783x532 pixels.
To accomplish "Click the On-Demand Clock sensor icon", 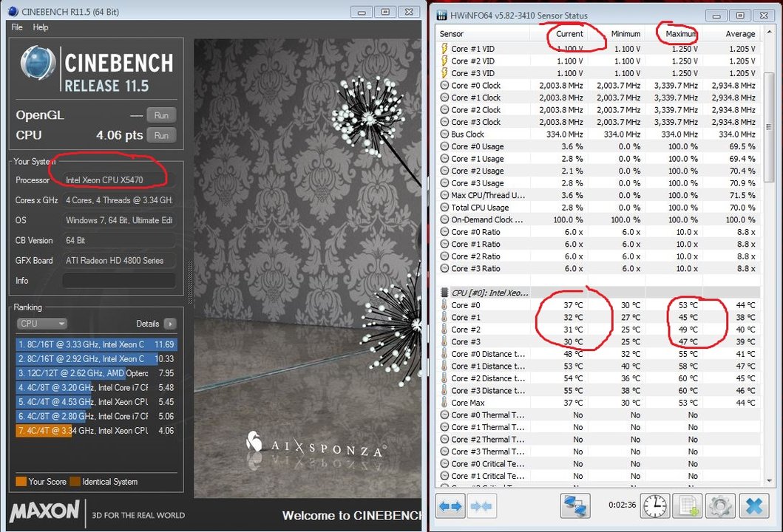I will (444, 219).
